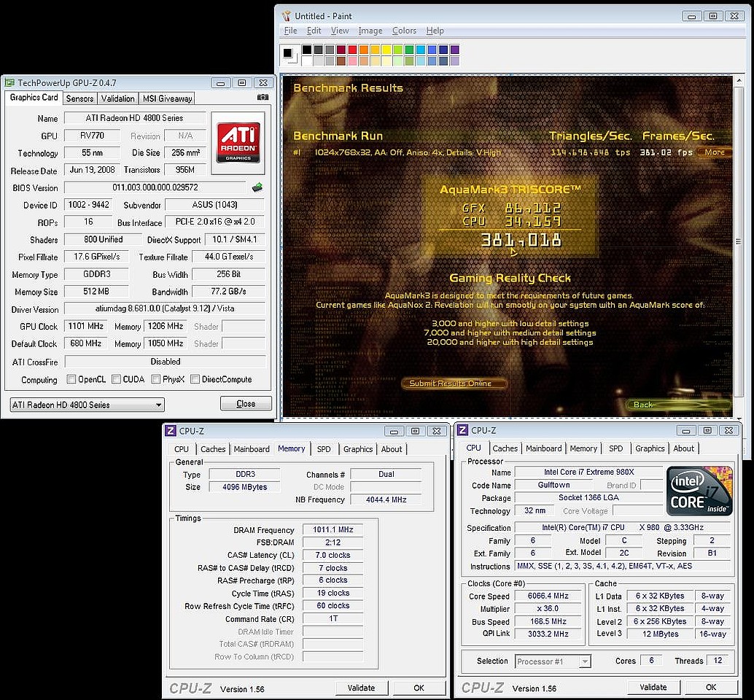Click the CPU-Z icon in the Memory window title bar
The image size is (754, 700).
coord(171,431)
